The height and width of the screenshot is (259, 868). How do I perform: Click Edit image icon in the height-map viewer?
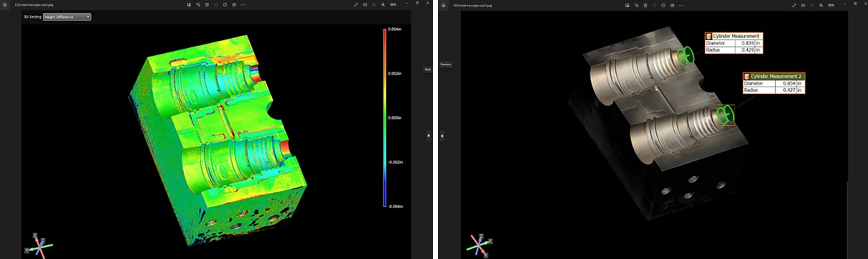click(x=188, y=4)
